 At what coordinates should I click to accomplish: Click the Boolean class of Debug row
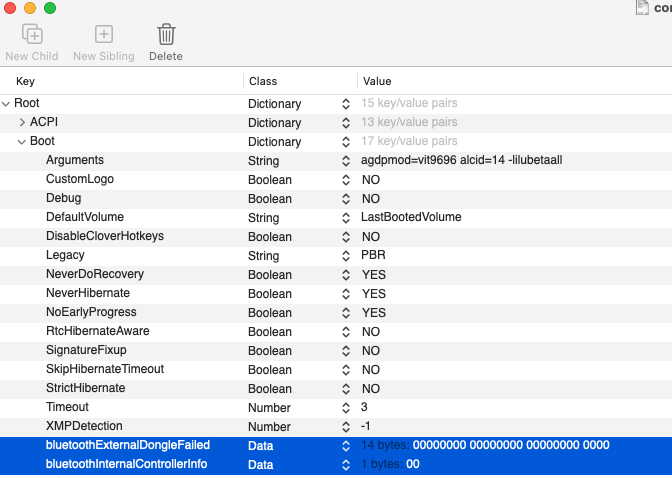270,199
